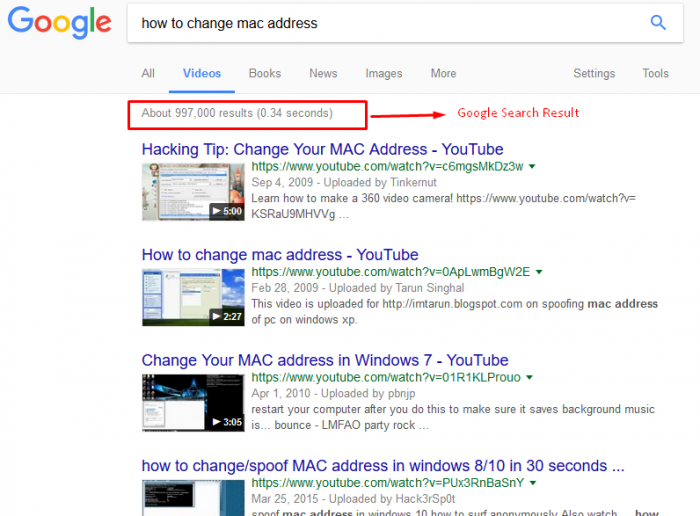The width and height of the screenshot is (700, 516).
Task: Expand dropdown arrow beside PUx3RnBaSnY URL
Action: (x=533, y=483)
